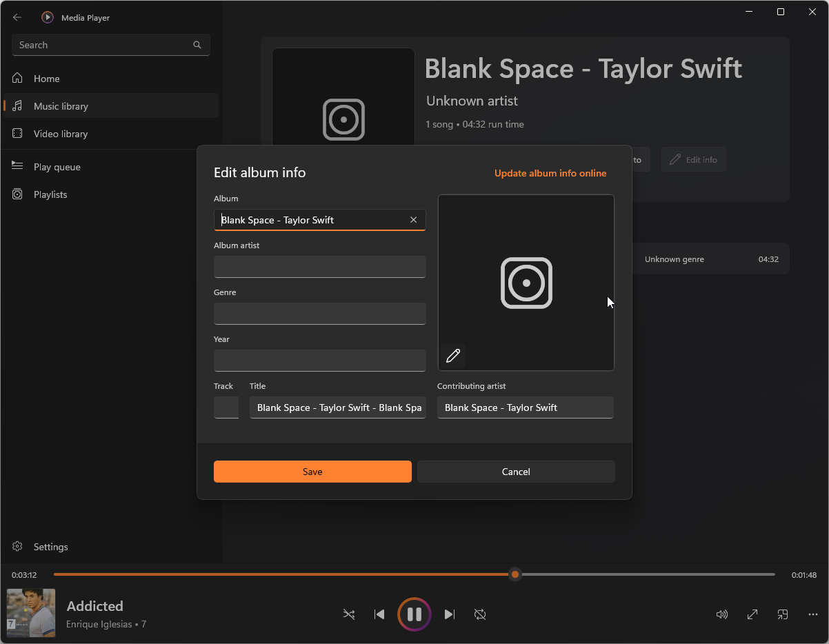Go to Playlists in sidebar

click(x=50, y=194)
